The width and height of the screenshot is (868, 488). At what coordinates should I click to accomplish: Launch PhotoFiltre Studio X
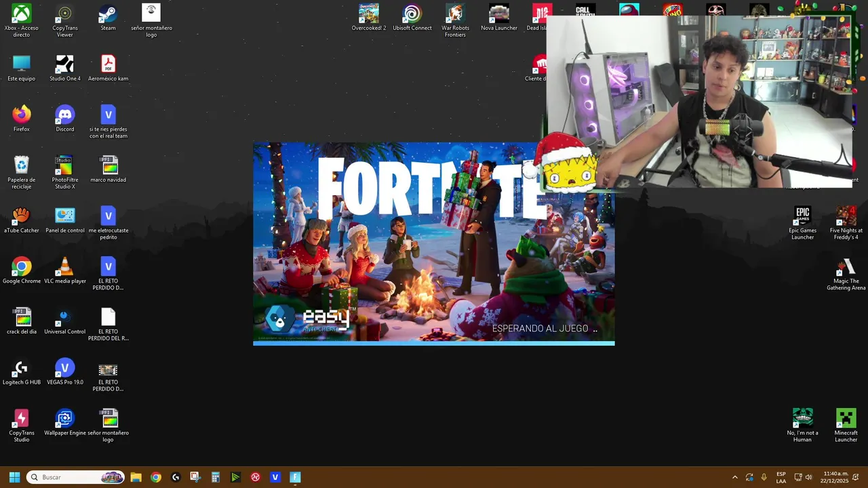point(64,173)
